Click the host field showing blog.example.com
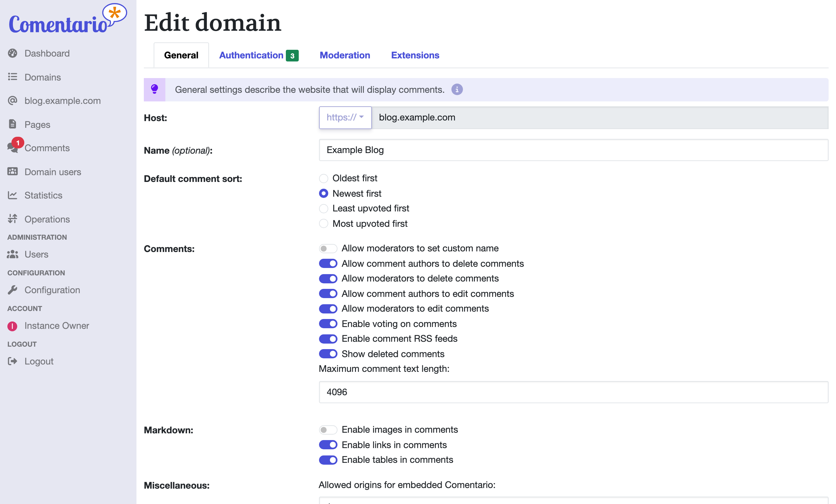Image resolution: width=836 pixels, height=504 pixels. point(600,117)
